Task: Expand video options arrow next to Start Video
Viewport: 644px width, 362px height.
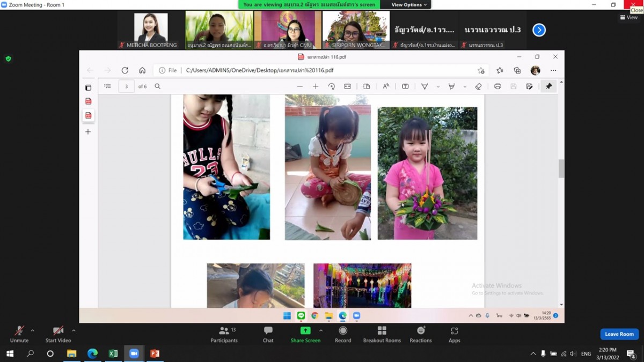Action: coord(74,330)
